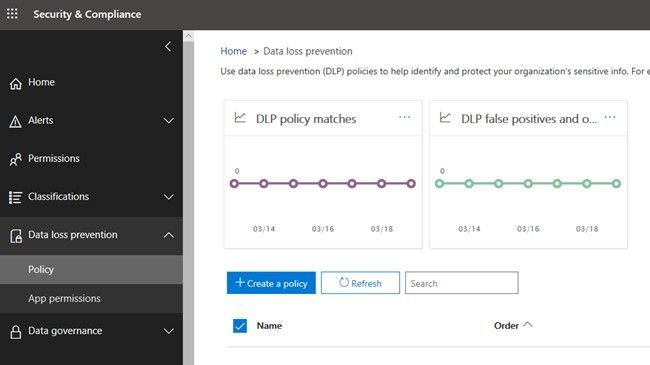Go to the Home breadcrumb link
650x365 pixels.
coord(233,51)
